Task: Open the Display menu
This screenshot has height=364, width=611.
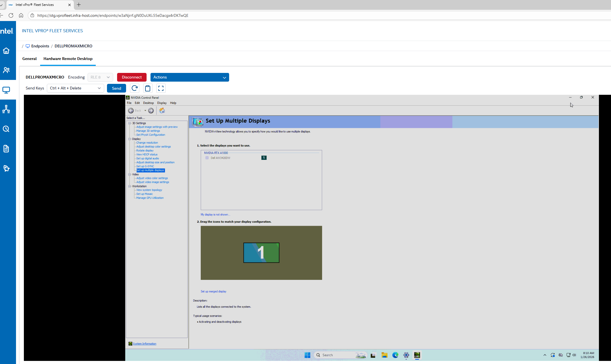Action: coord(162,103)
